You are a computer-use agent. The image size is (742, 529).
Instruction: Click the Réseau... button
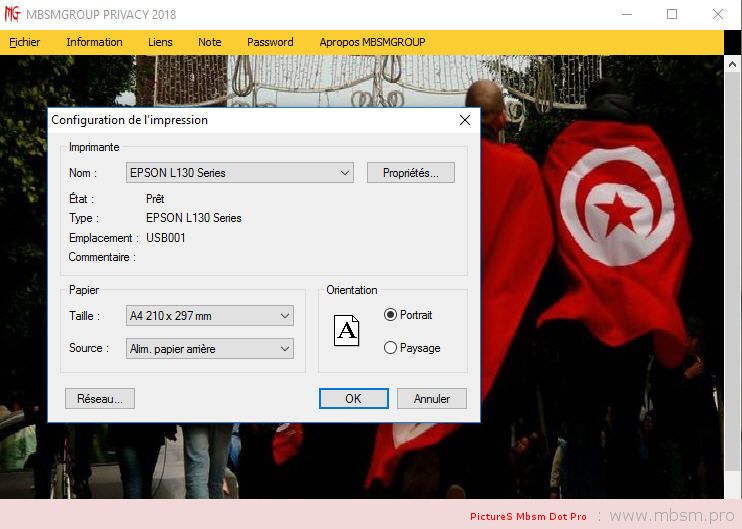[x=99, y=398]
